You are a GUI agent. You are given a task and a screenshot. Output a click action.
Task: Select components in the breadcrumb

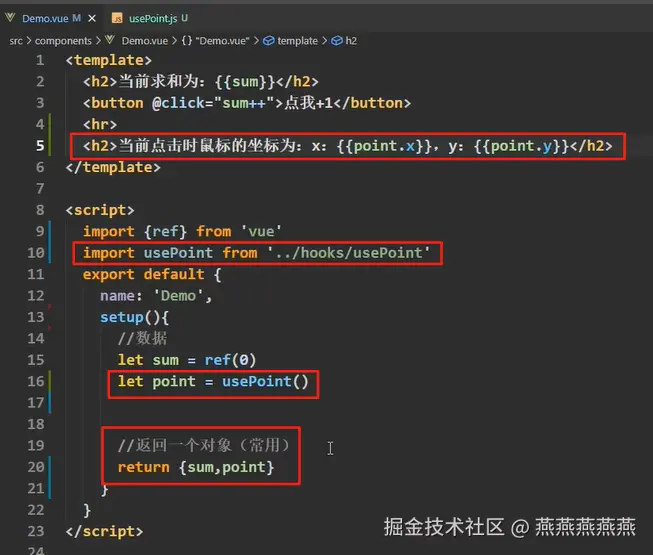click(63, 41)
